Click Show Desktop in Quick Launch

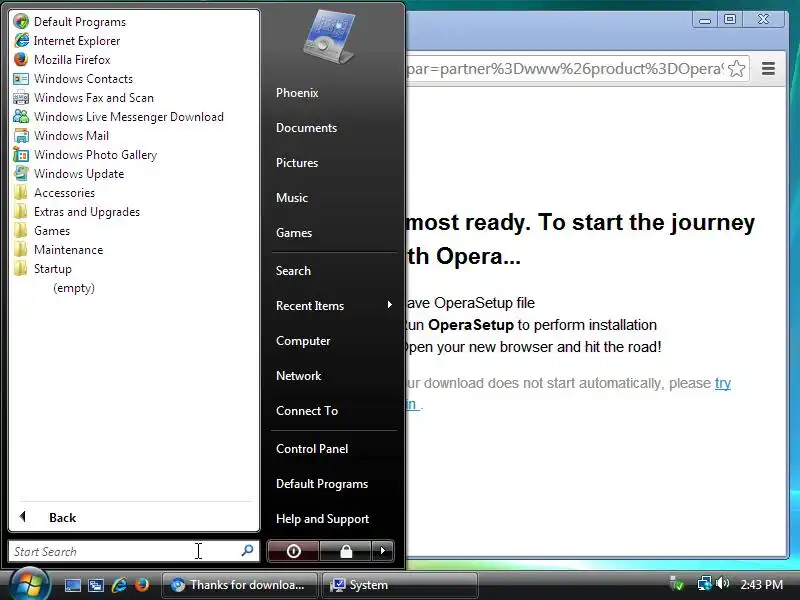click(72, 585)
